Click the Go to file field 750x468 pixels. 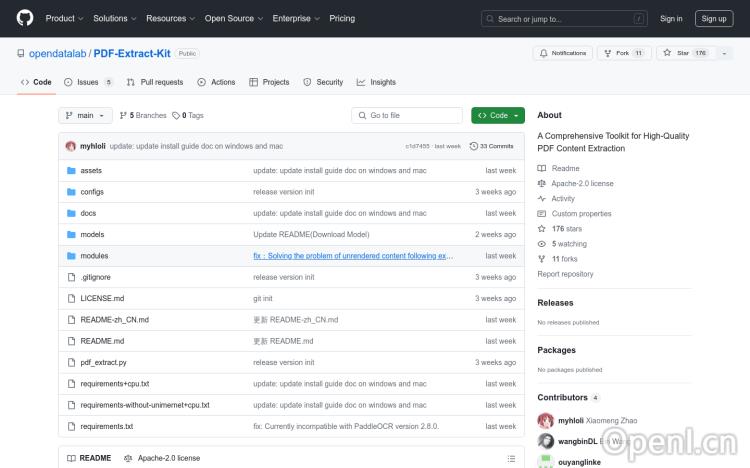tap(407, 115)
